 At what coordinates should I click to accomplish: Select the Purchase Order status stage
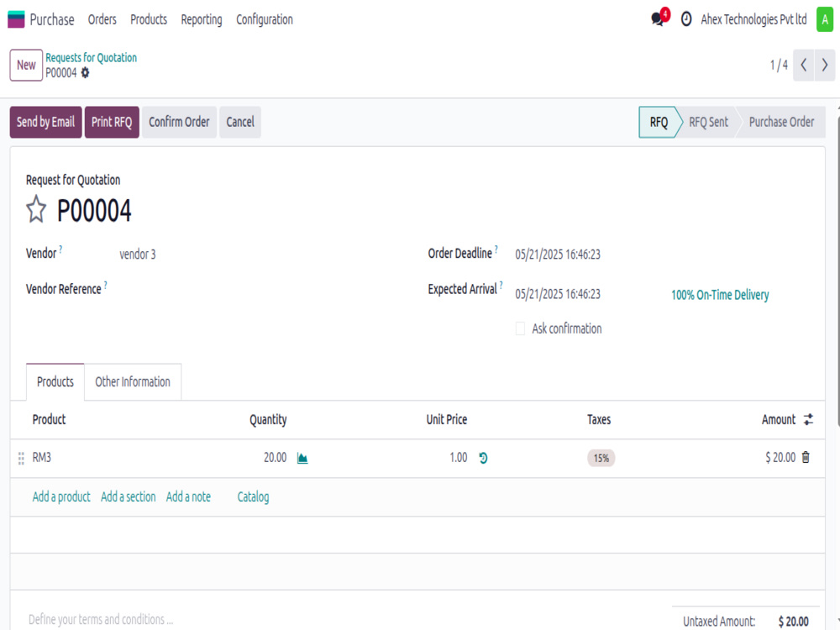[x=781, y=122]
